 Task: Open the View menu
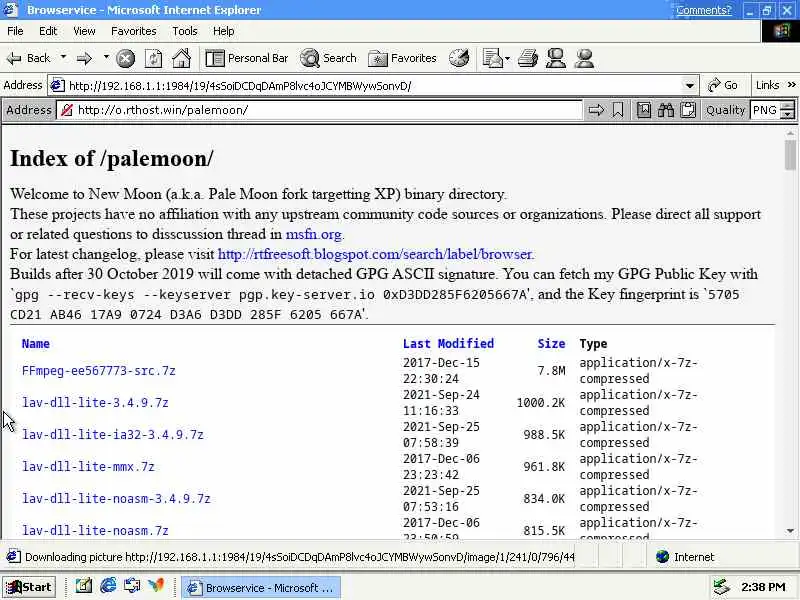coord(84,31)
